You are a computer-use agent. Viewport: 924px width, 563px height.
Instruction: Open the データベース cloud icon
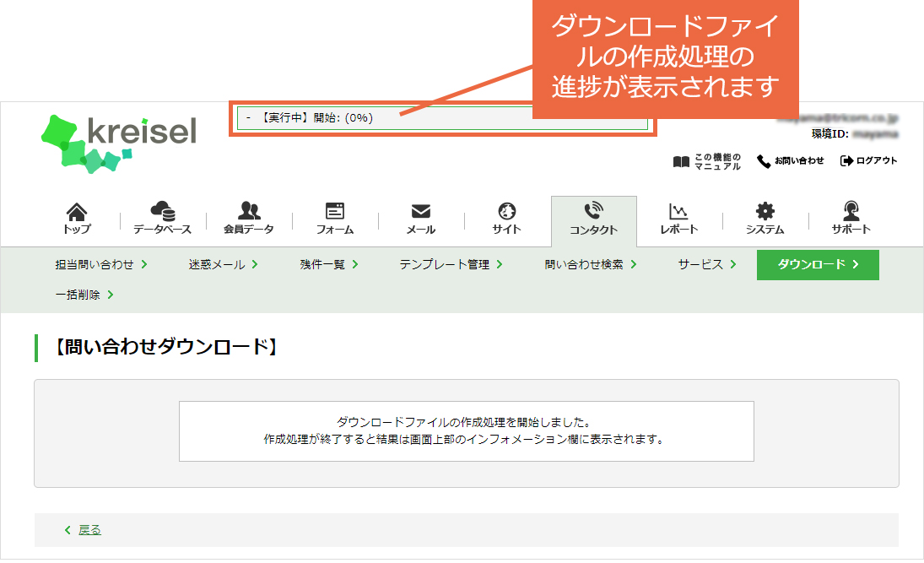point(163,210)
